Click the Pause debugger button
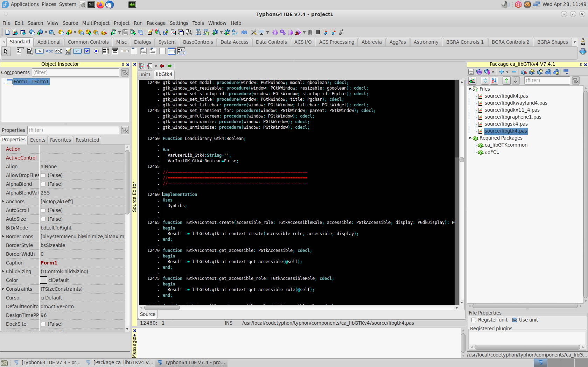This screenshot has width=588, height=367. [x=310, y=32]
